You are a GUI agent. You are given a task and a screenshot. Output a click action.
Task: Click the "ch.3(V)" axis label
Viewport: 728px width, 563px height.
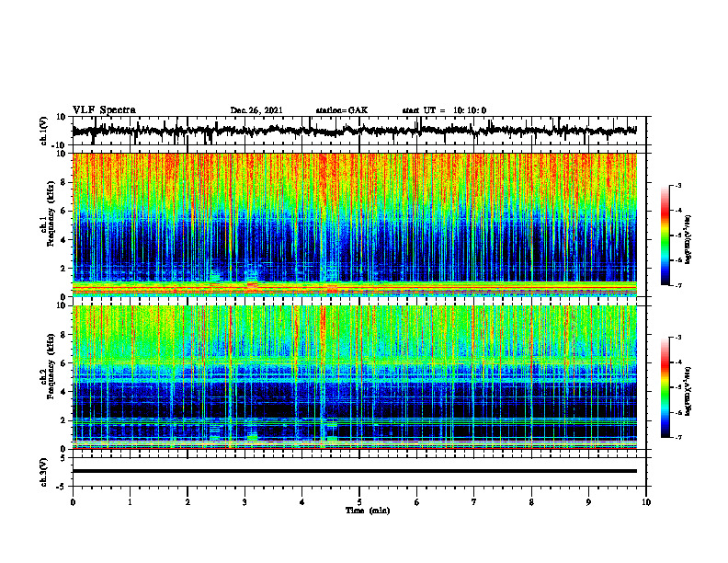pos(44,472)
